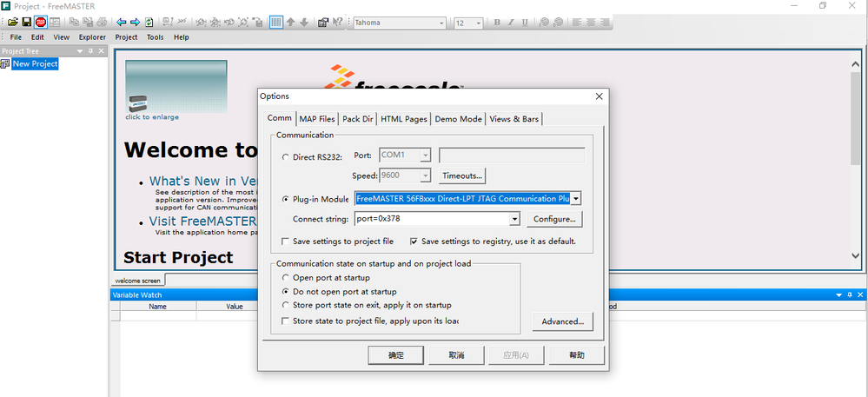Click the Open Project folder icon
Image resolution: width=868 pixels, height=397 pixels.
[x=13, y=22]
